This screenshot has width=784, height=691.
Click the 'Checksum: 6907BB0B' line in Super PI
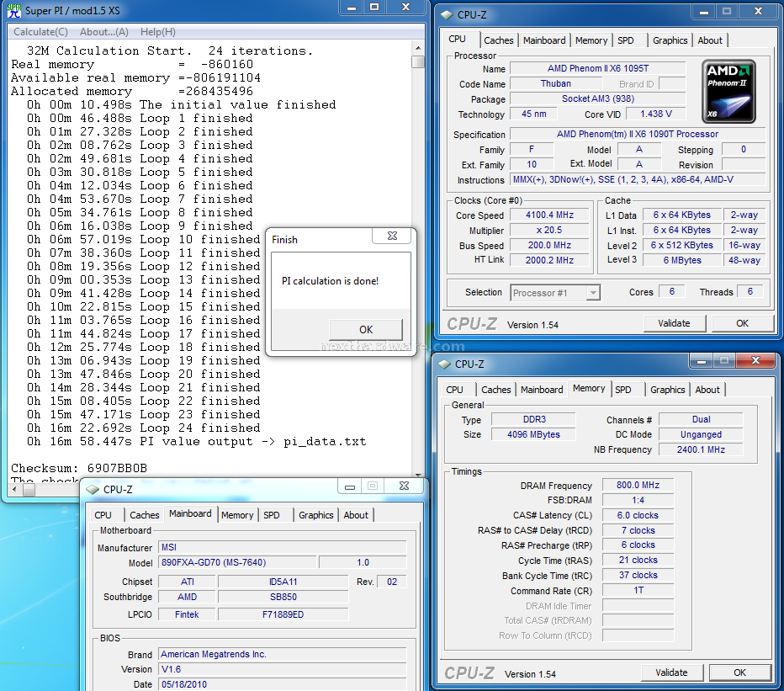coord(79,468)
